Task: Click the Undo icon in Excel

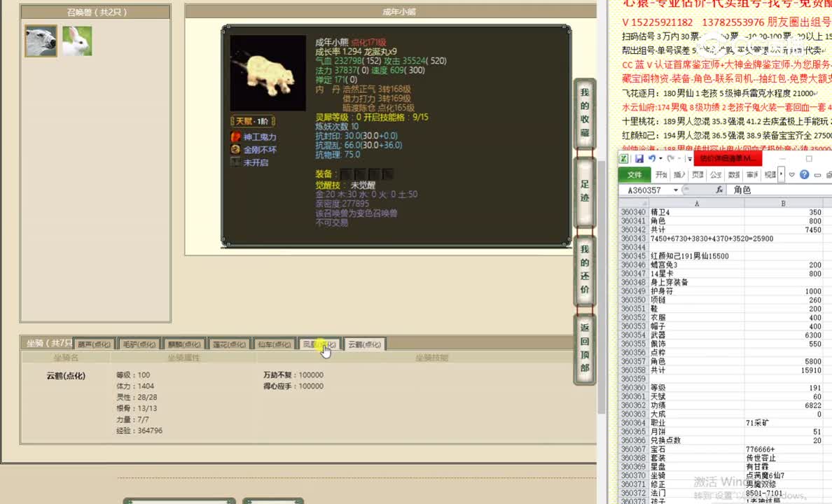Action: [x=651, y=158]
